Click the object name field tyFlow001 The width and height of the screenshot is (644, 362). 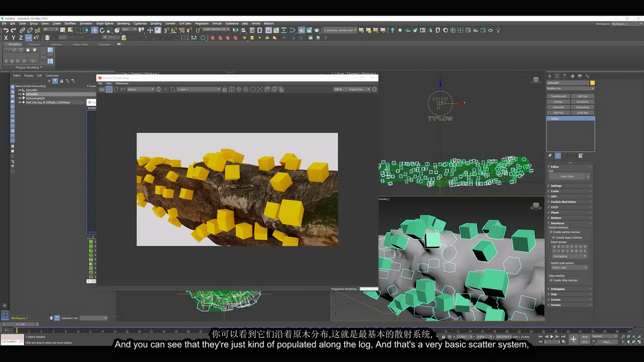(x=568, y=83)
